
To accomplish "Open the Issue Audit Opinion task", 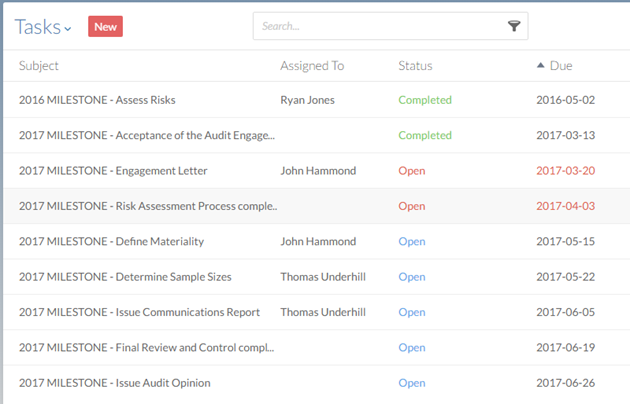I will pyautogui.click(x=114, y=383).
